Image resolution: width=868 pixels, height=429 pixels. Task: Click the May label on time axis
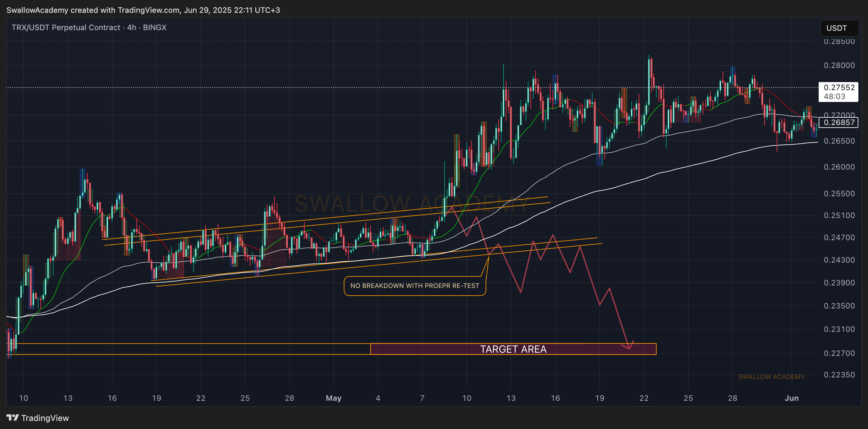333,398
